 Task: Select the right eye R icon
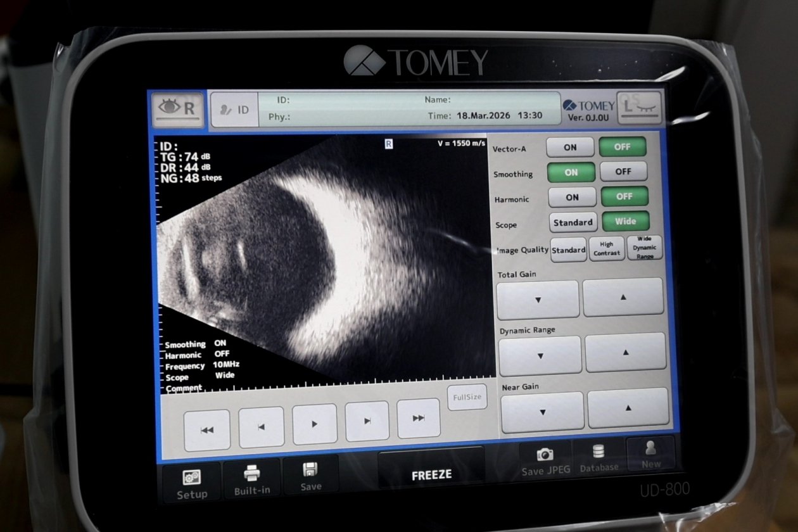(177, 108)
